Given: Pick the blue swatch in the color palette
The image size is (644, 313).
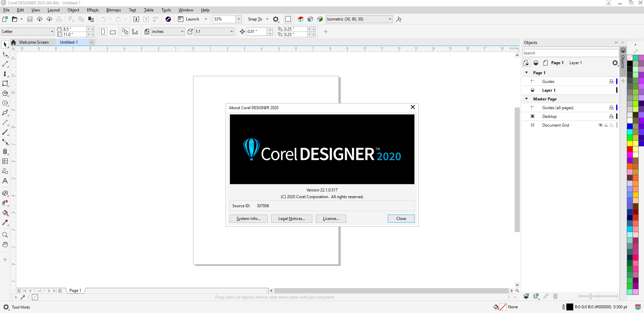Looking at the screenshot, I should click(630, 126).
